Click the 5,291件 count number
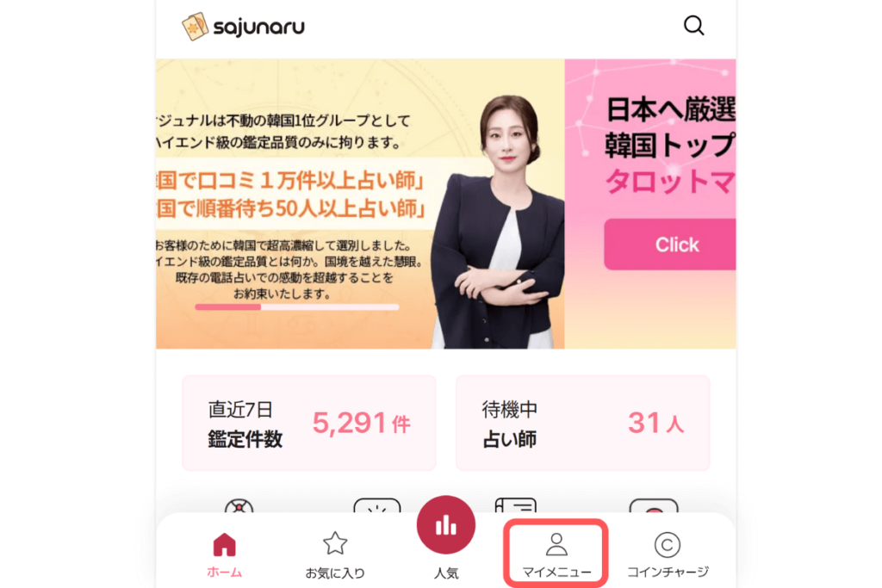 pos(361,424)
